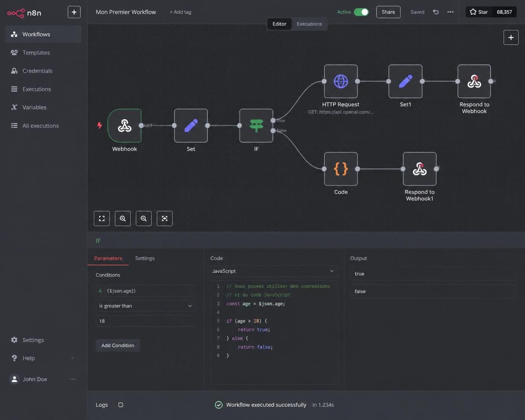
Task: Switch to Parameters tab
Action: point(108,258)
